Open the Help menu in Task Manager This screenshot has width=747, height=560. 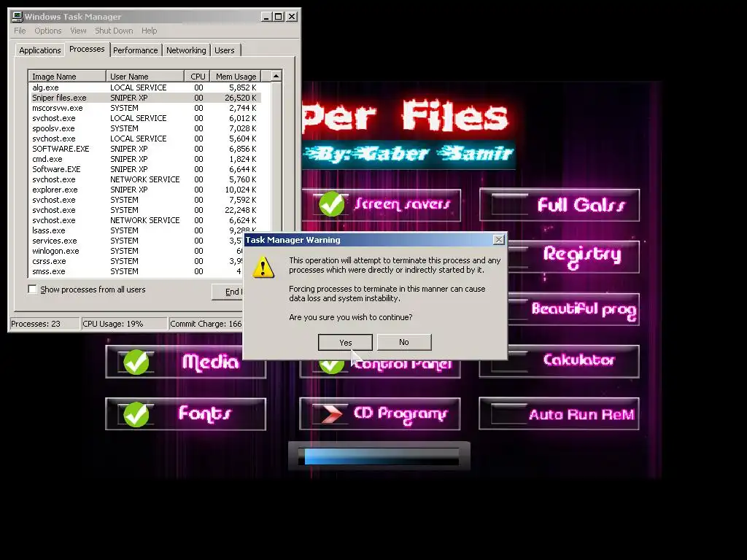(149, 31)
